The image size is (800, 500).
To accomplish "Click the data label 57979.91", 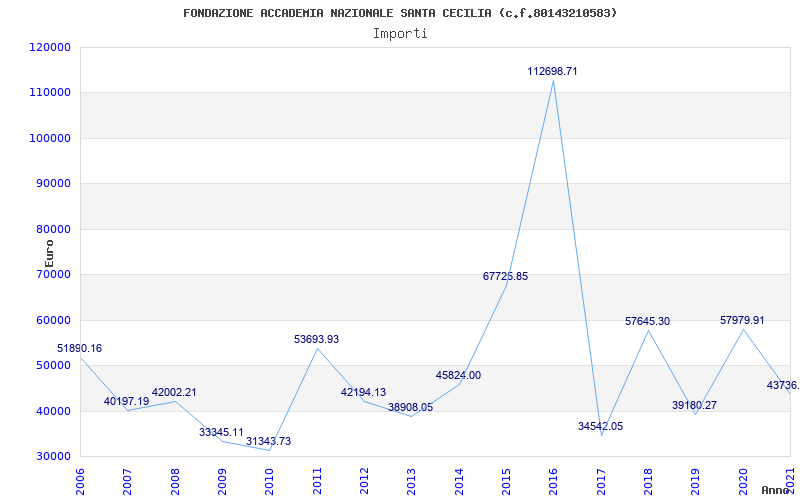I will (x=742, y=320).
